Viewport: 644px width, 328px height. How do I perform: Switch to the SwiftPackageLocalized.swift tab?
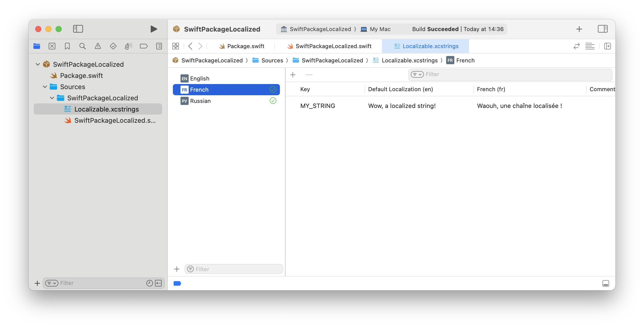329,46
